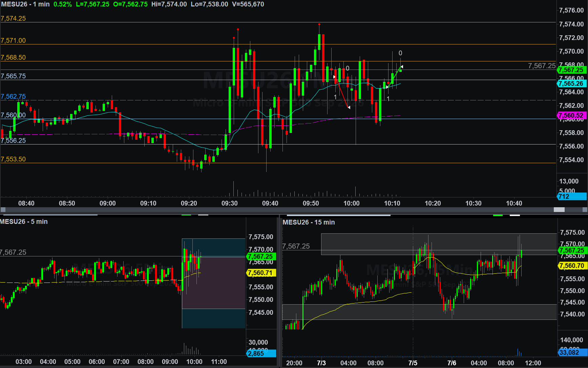588x368 pixels.
Task: Click the 7,554.00 price on 1 min axis
Action: (x=571, y=160)
